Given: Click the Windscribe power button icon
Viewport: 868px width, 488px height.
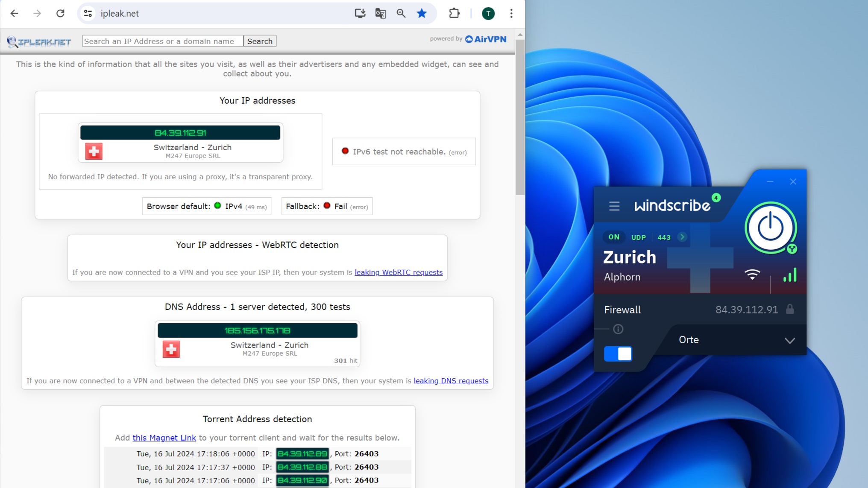Looking at the screenshot, I should pyautogui.click(x=770, y=228).
